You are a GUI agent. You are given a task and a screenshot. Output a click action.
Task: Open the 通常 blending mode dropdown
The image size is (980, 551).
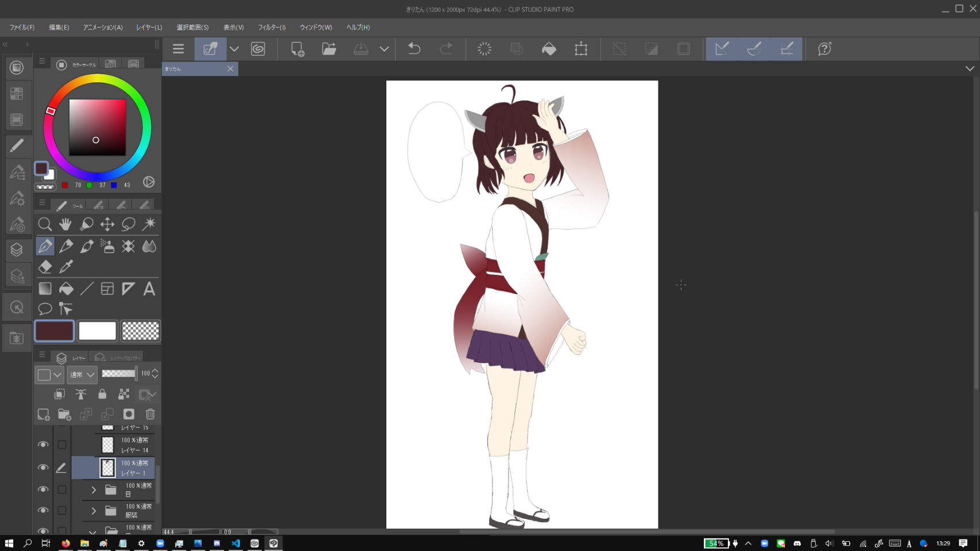pos(82,375)
